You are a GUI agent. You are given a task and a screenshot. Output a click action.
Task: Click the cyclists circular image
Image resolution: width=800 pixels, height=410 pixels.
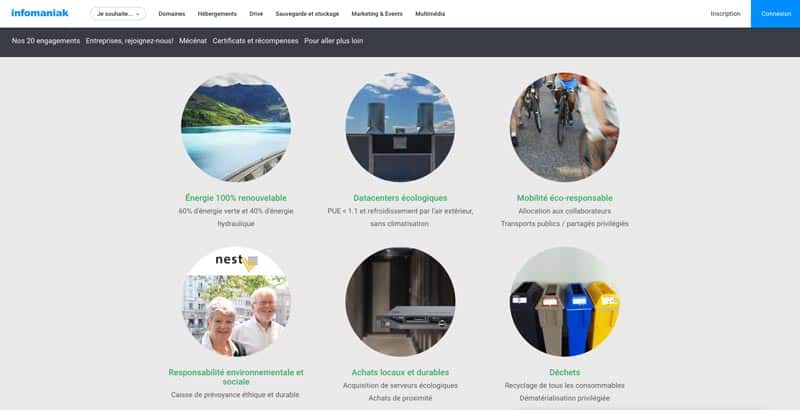564,127
